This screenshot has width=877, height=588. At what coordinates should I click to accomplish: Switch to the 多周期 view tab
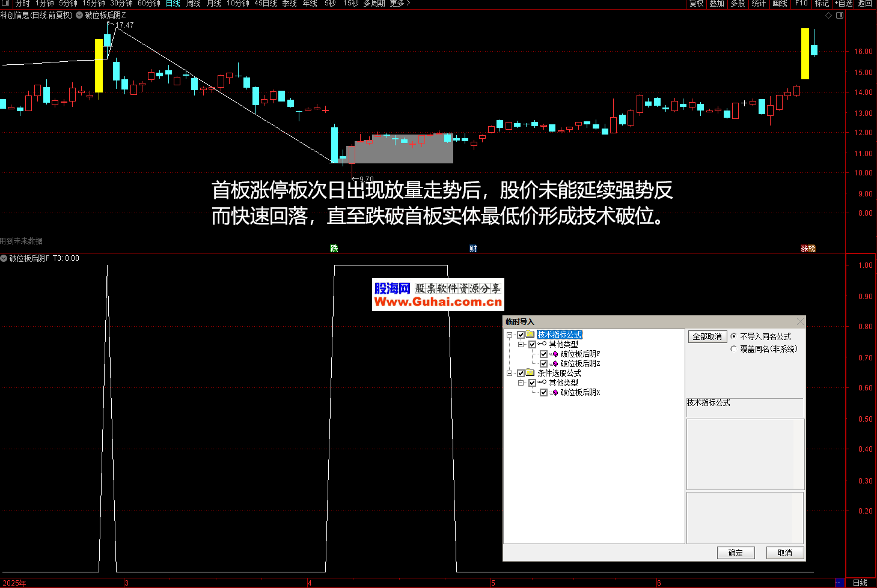tap(374, 3)
